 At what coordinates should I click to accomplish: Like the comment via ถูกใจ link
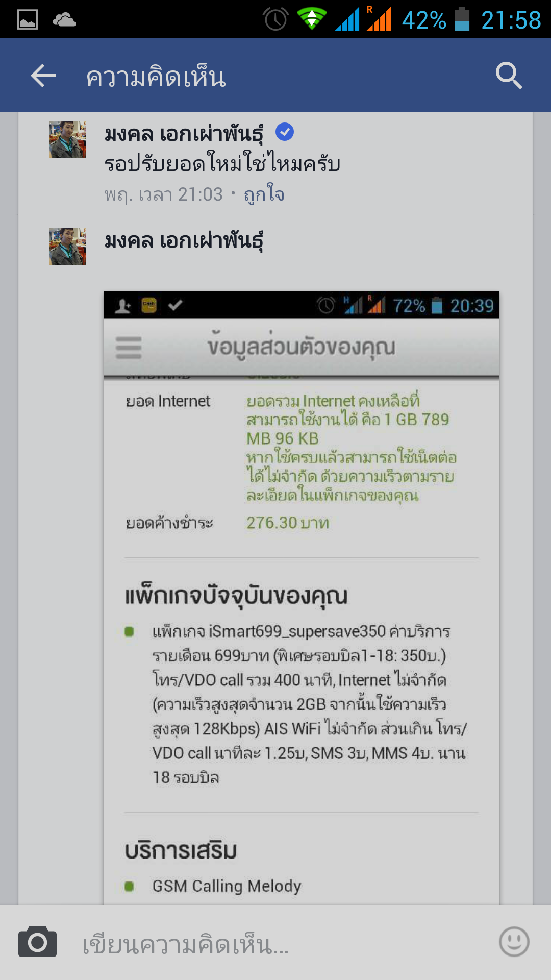pyautogui.click(x=264, y=194)
